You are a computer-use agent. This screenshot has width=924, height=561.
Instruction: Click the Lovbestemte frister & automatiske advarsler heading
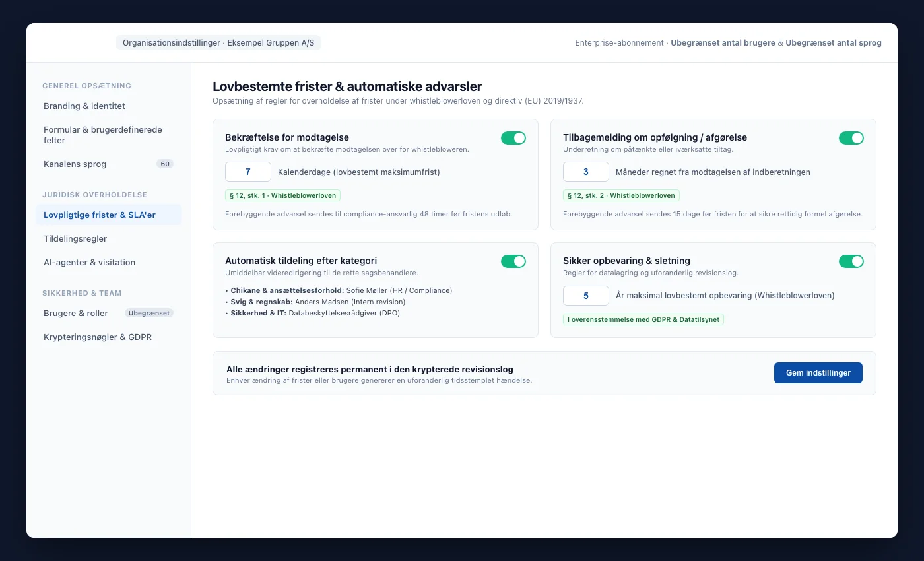pos(347,86)
